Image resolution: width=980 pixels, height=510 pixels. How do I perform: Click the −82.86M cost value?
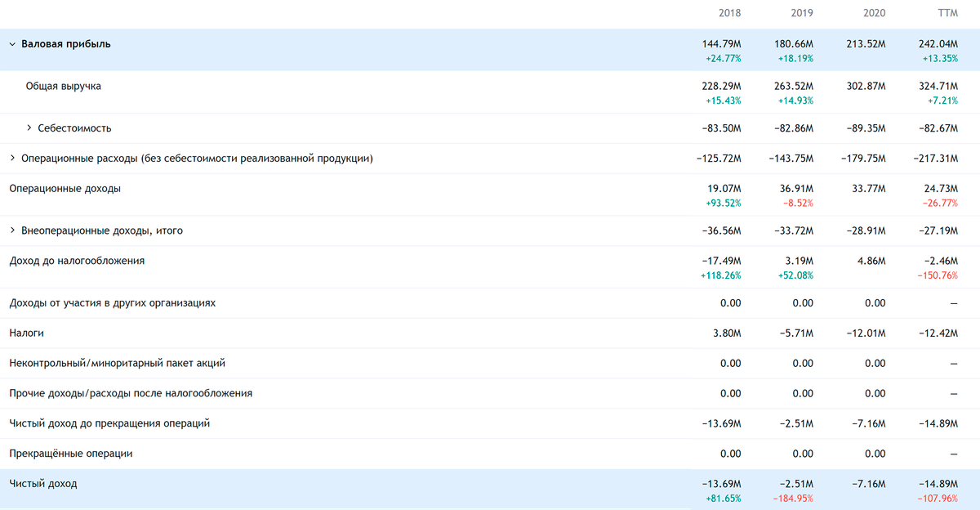(794, 128)
